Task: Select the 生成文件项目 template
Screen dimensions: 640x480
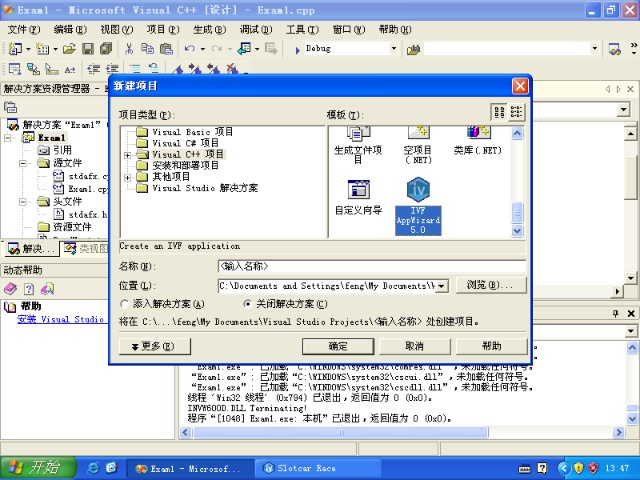Action: click(x=358, y=146)
